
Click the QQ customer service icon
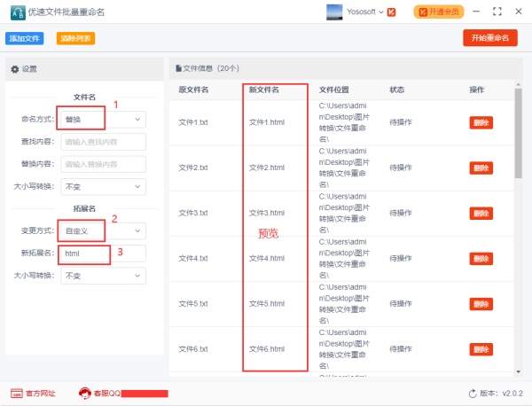(x=85, y=393)
